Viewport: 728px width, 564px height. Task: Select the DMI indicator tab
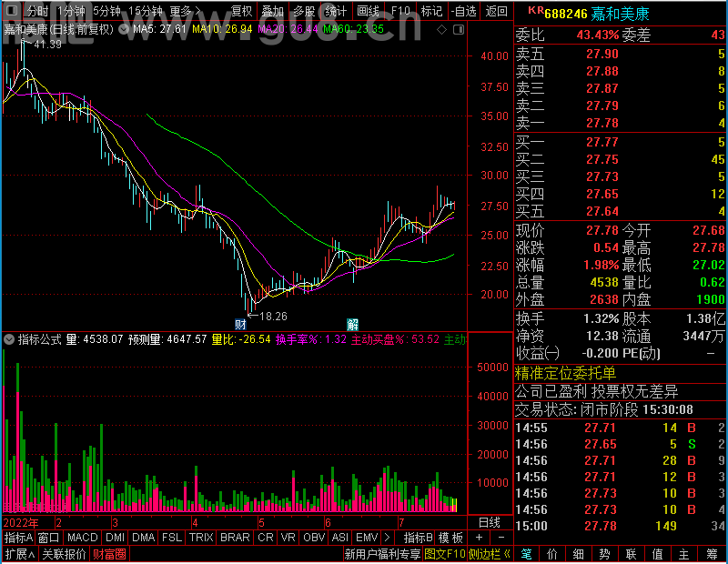pyautogui.click(x=116, y=538)
